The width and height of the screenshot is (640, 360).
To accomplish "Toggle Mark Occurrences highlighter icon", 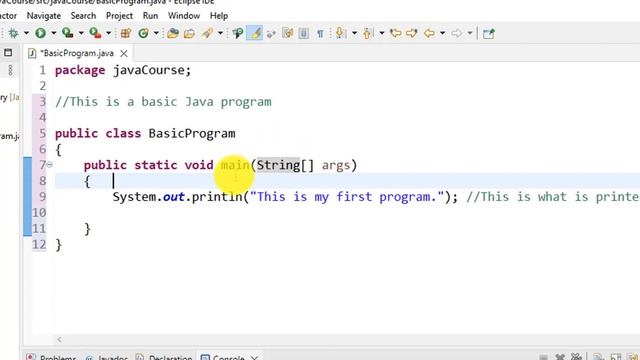I will pos(255,33).
